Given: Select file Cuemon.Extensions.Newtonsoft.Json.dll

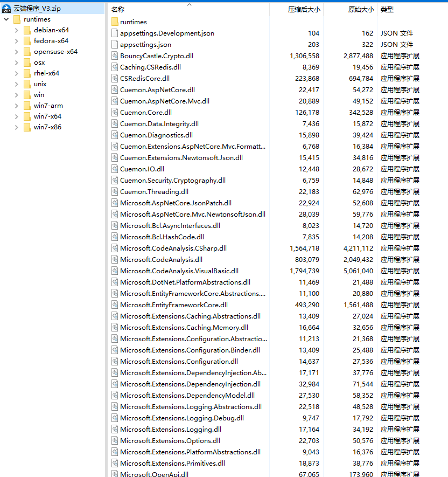Looking at the screenshot, I should click(x=181, y=157).
